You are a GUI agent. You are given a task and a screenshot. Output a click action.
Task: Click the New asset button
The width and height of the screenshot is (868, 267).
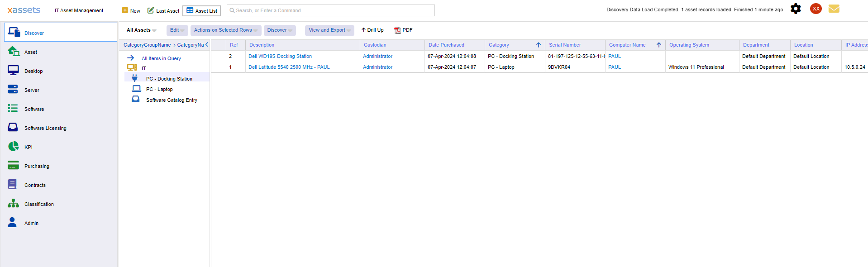[x=131, y=10]
